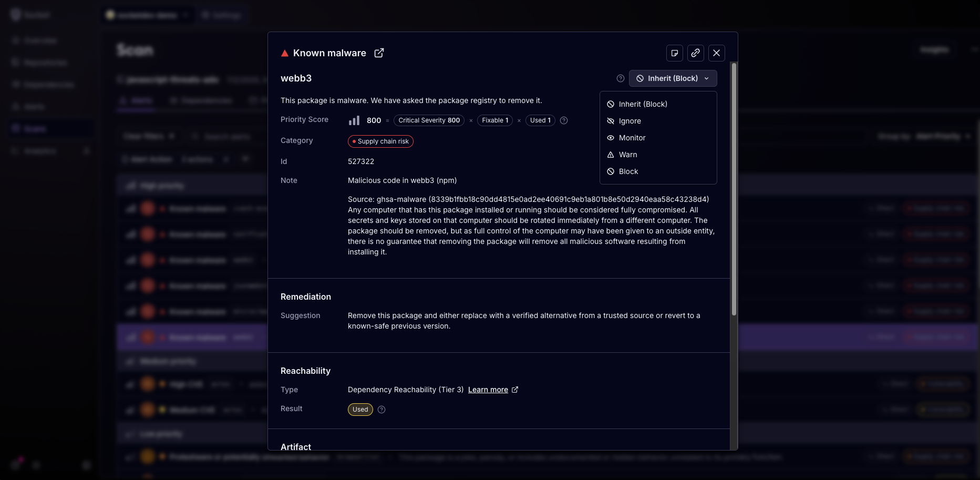Expand the Inherit (Block) action dropdown
Screen dimensions: 980x480
tap(673, 78)
